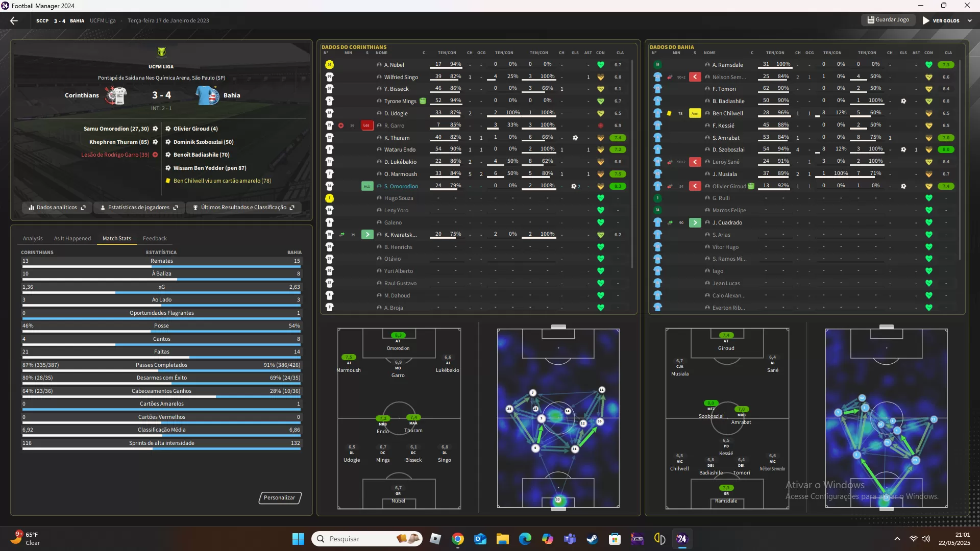Click J. Cuadrado substituted-on green arrow
980x551 pixels.
[x=695, y=222]
